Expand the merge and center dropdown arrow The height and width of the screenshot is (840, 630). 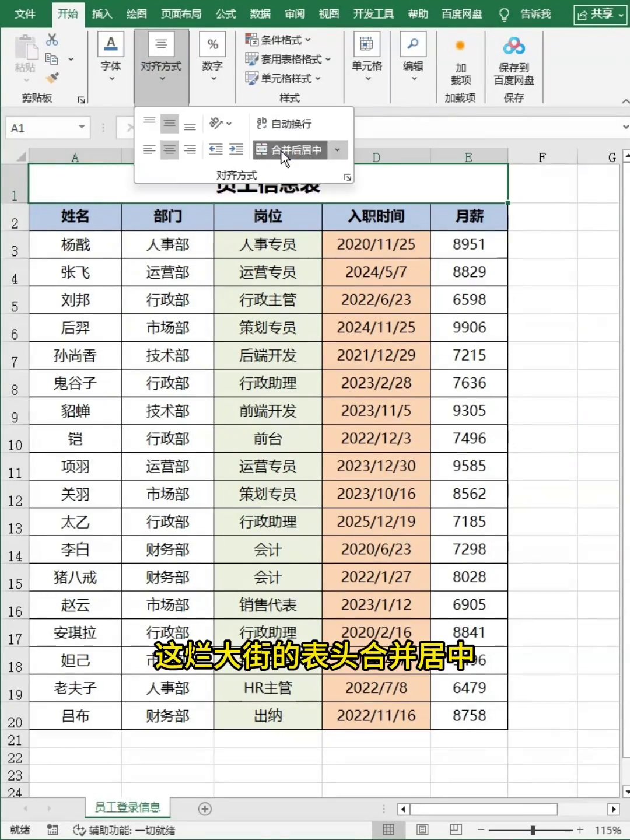(x=337, y=150)
